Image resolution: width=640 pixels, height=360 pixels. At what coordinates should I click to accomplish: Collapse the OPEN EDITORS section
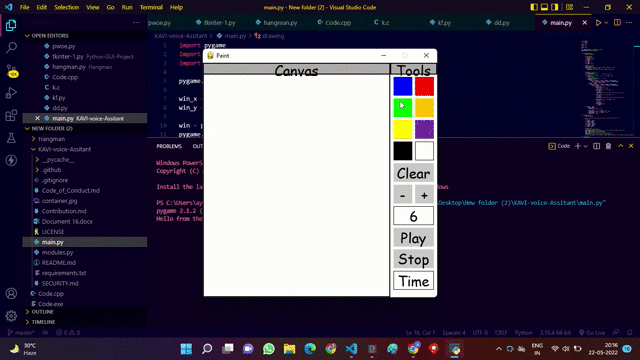[x=27, y=36]
